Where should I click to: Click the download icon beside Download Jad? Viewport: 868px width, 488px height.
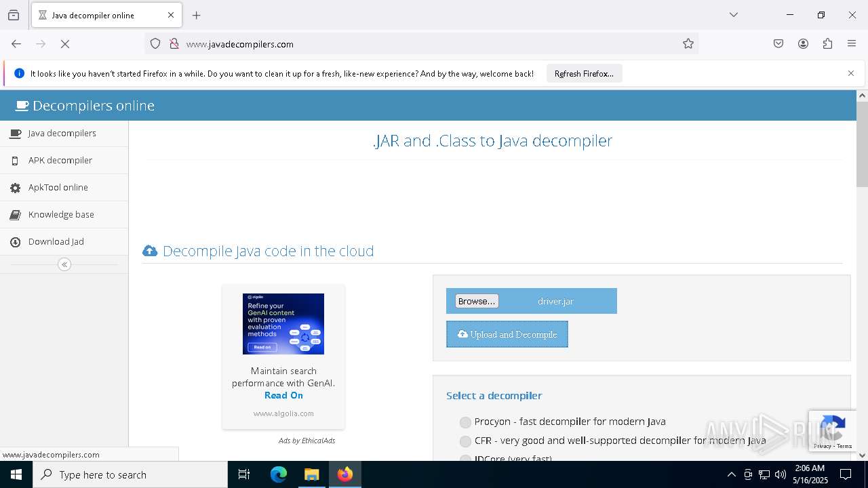(15, 242)
